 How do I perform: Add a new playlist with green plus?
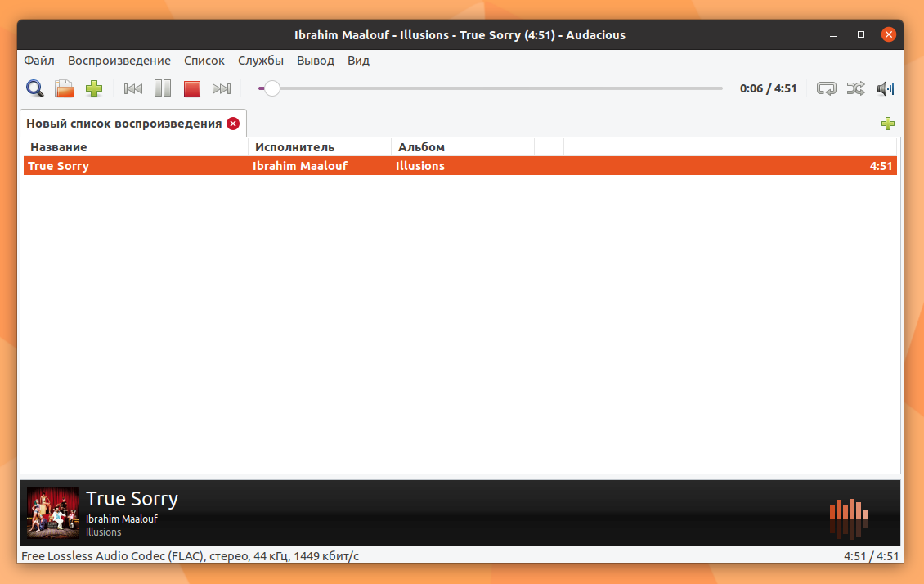point(887,124)
